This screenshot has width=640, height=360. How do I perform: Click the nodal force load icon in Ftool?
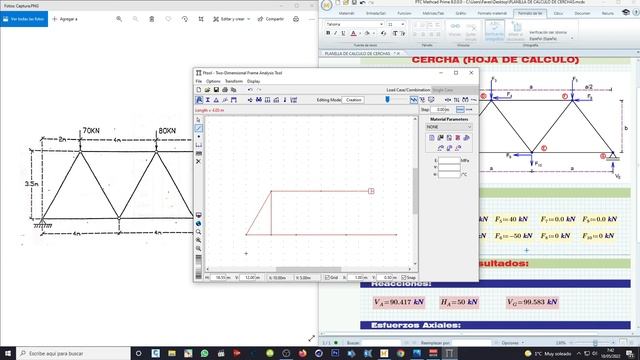250,100
